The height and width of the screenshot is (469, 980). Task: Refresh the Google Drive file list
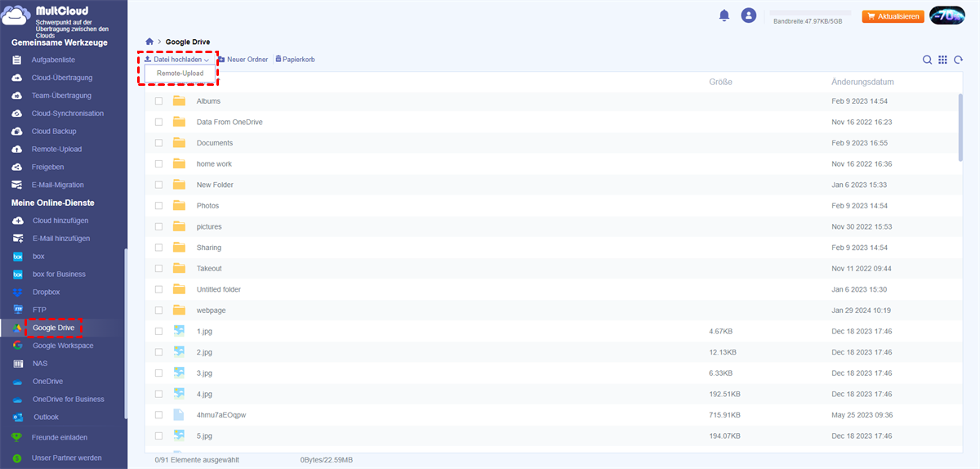point(958,60)
